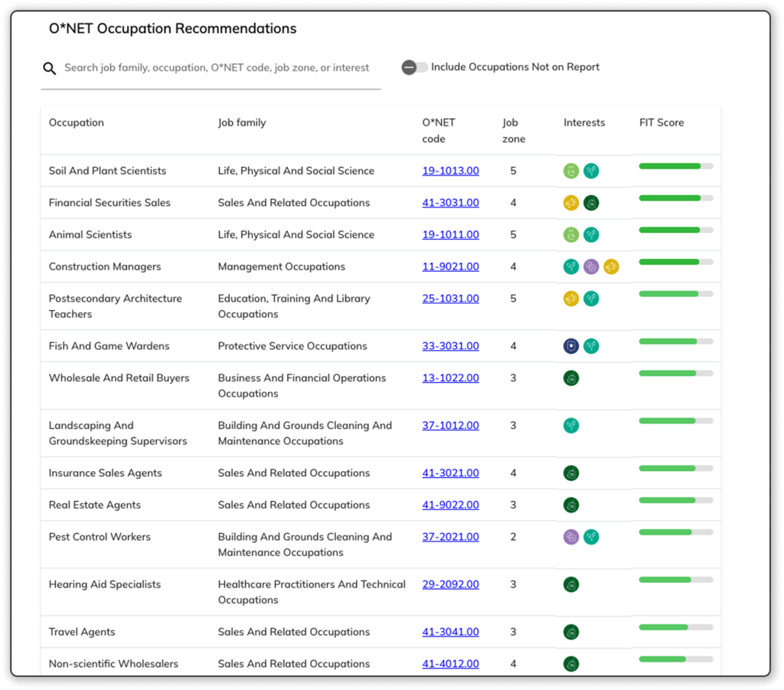The width and height of the screenshot is (784, 690).
Task: Click the teal plant icon for Landscaping And Groundskeeping Supervisors
Action: pos(571,426)
